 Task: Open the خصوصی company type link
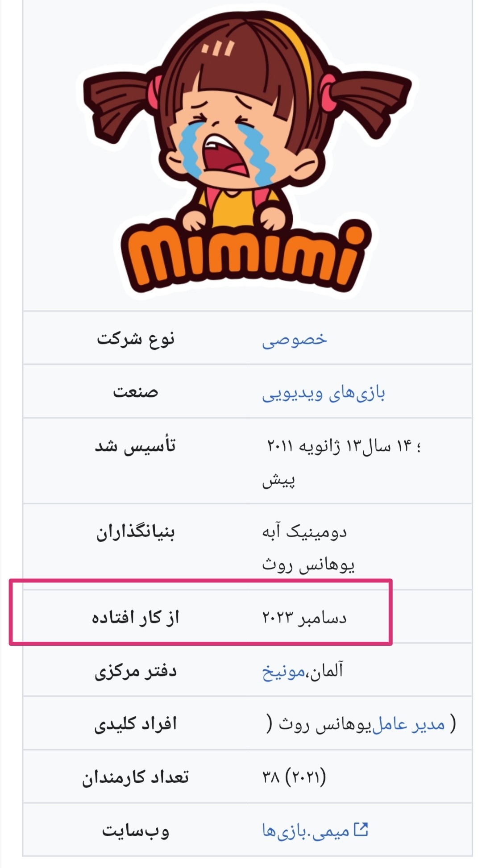[295, 339]
